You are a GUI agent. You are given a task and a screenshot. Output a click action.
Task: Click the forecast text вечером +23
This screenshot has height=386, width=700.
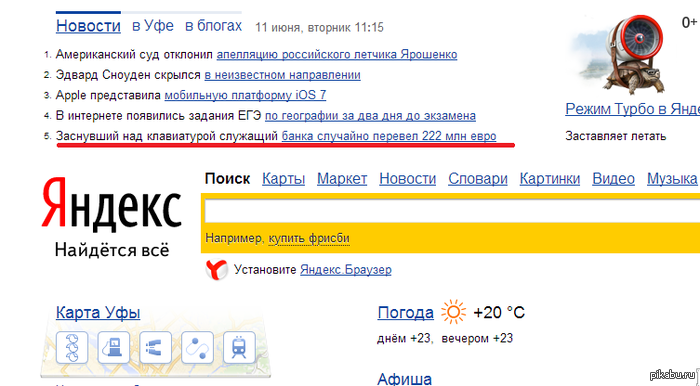(477, 339)
